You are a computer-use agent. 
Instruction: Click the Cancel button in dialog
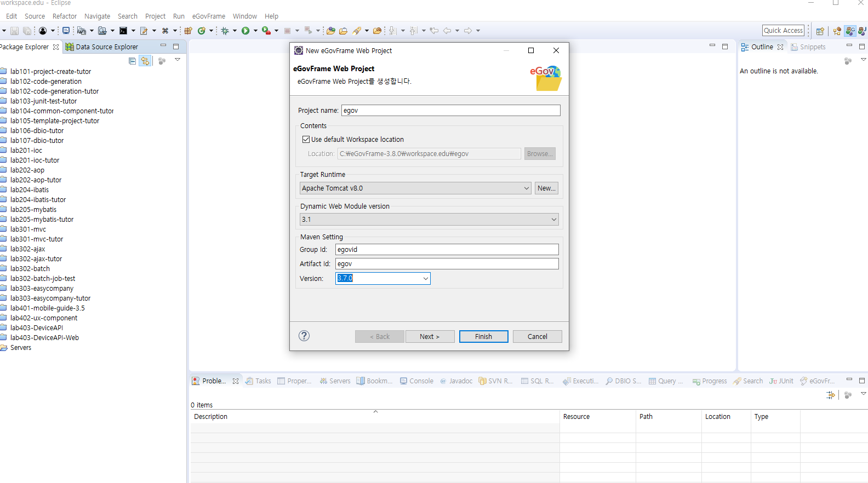[537, 336]
